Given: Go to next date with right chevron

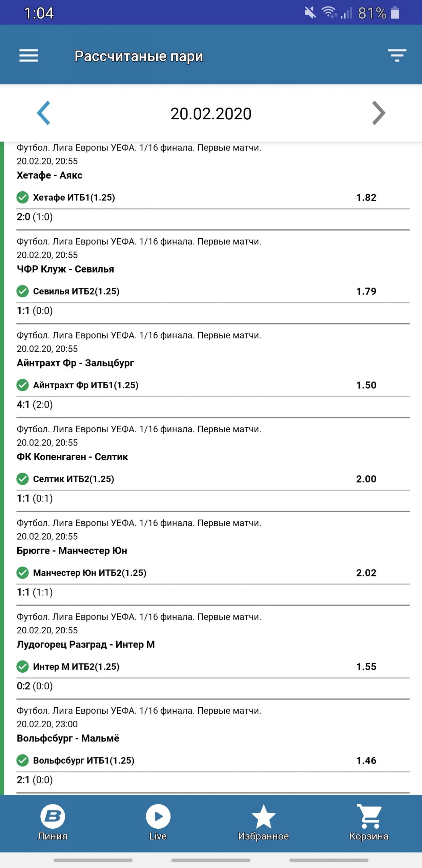Looking at the screenshot, I should (379, 113).
